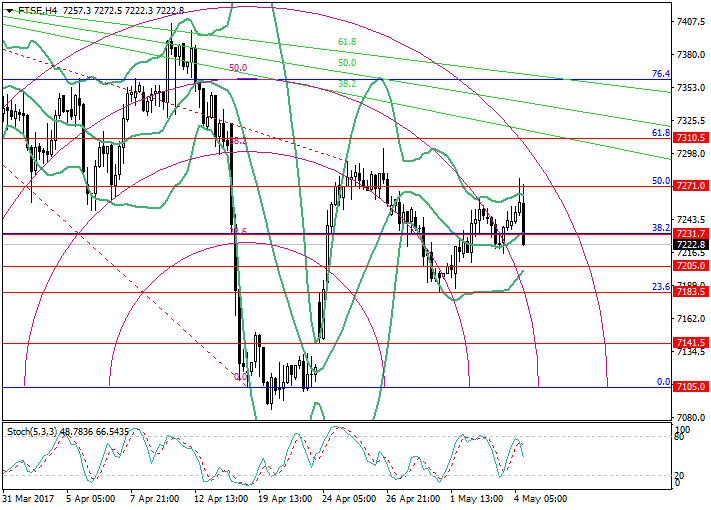Select the red 7205.0 price label
The image size is (711, 510).
[x=691, y=266]
